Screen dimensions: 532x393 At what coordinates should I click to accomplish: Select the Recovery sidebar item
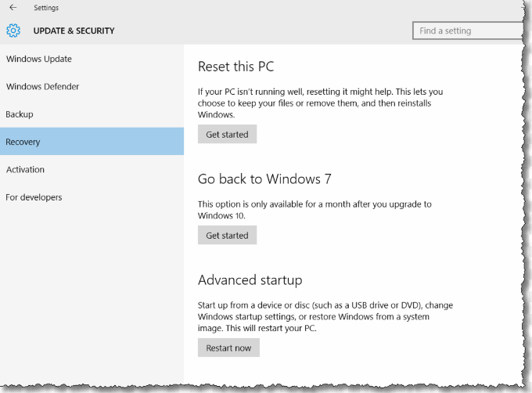23,142
